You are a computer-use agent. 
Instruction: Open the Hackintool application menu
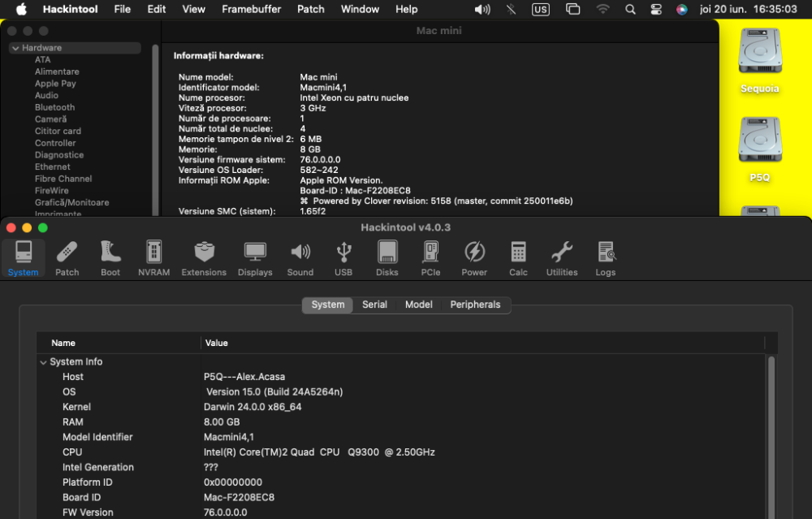click(70, 9)
